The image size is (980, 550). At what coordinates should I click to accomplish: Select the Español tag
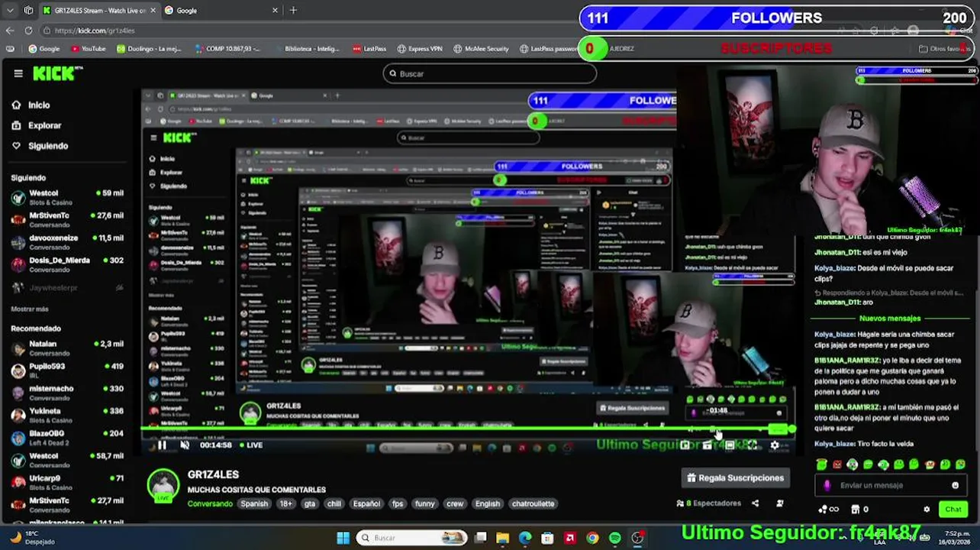pos(366,503)
